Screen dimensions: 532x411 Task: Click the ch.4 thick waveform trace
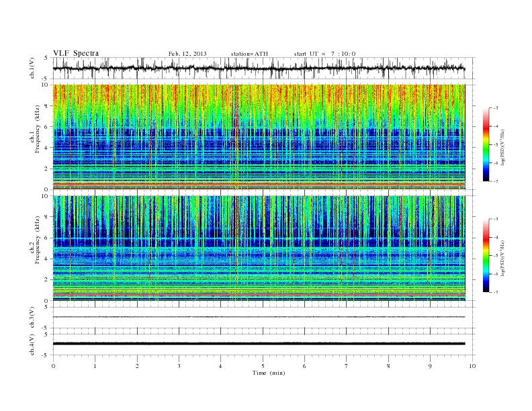[259, 344]
